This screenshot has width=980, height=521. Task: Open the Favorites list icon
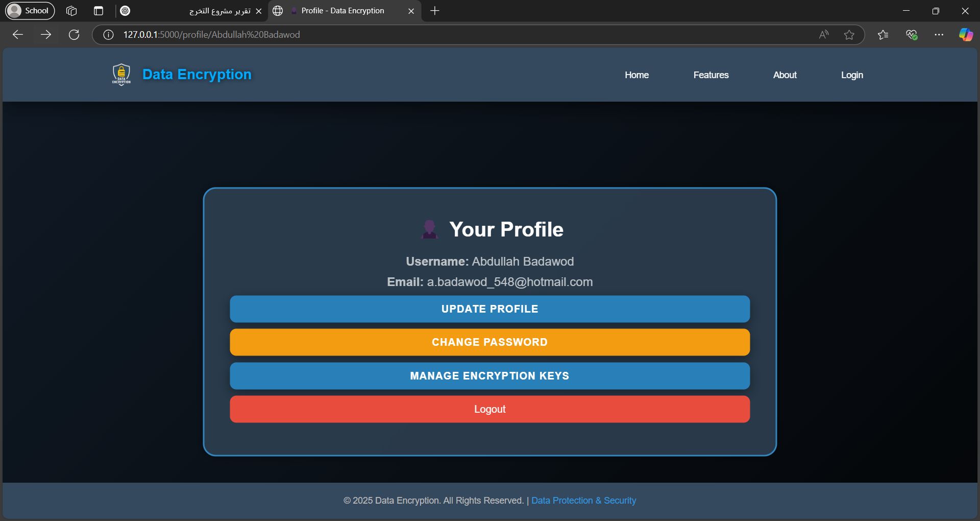point(883,35)
